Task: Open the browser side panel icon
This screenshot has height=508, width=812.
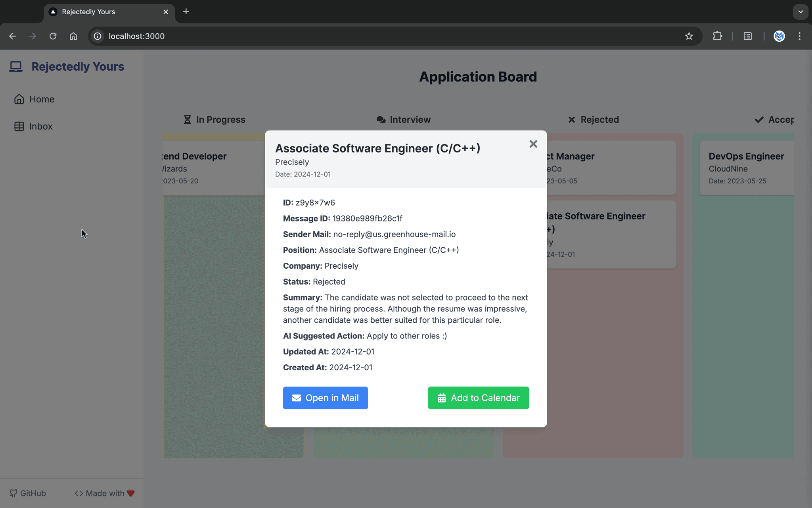Action: (x=747, y=36)
